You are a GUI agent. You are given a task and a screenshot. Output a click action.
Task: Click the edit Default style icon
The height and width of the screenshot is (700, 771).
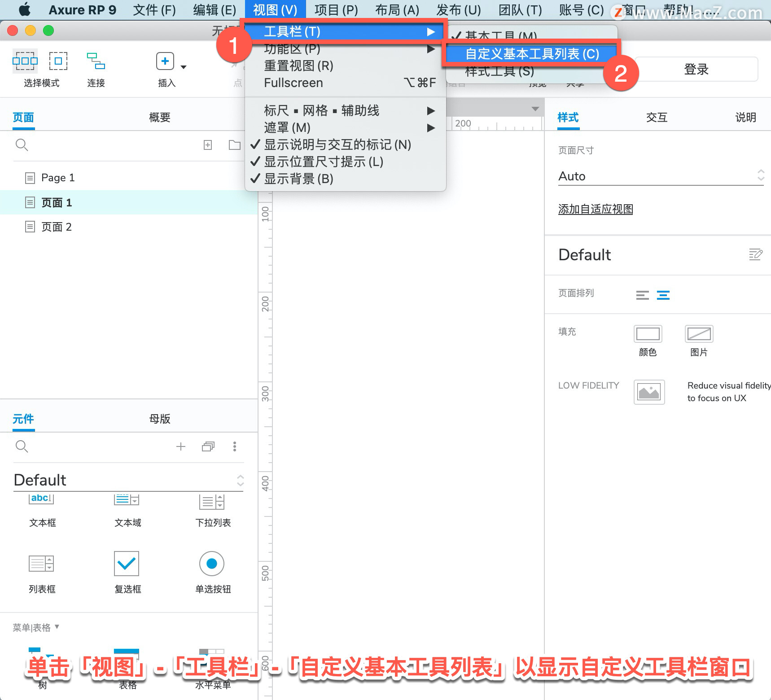[x=756, y=254]
